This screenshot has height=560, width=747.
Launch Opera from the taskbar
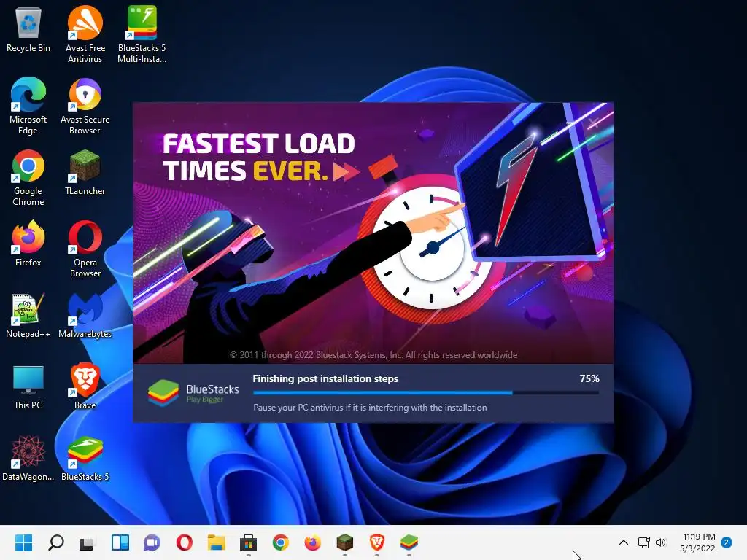coord(185,542)
